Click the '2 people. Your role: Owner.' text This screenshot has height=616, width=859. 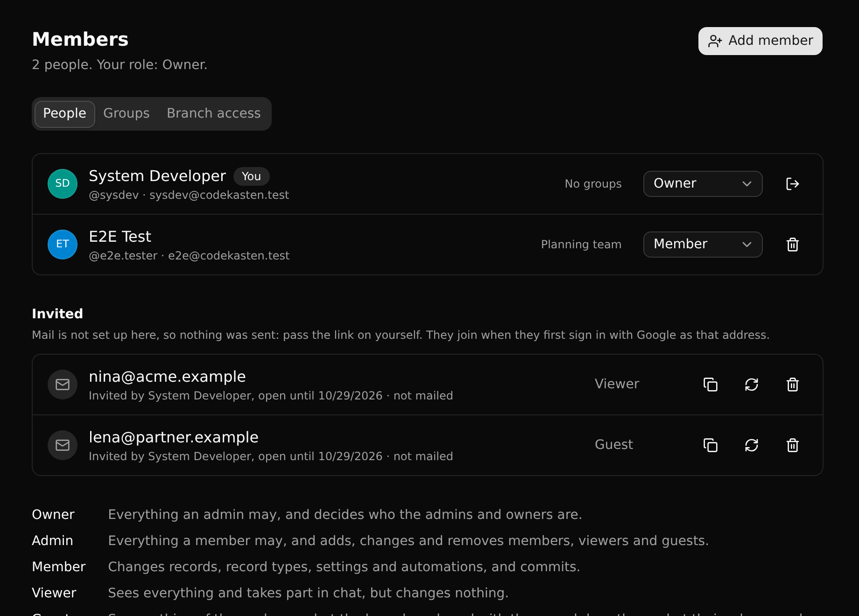click(120, 64)
